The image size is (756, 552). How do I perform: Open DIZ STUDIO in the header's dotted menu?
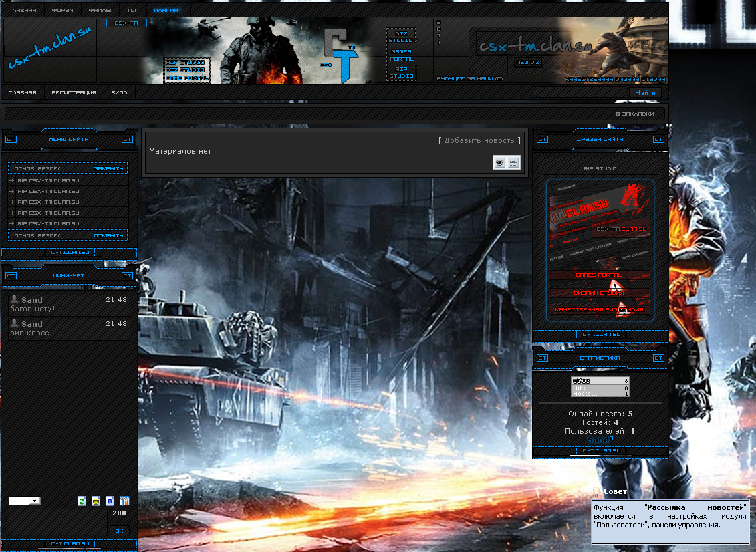pyautogui.click(x=401, y=37)
